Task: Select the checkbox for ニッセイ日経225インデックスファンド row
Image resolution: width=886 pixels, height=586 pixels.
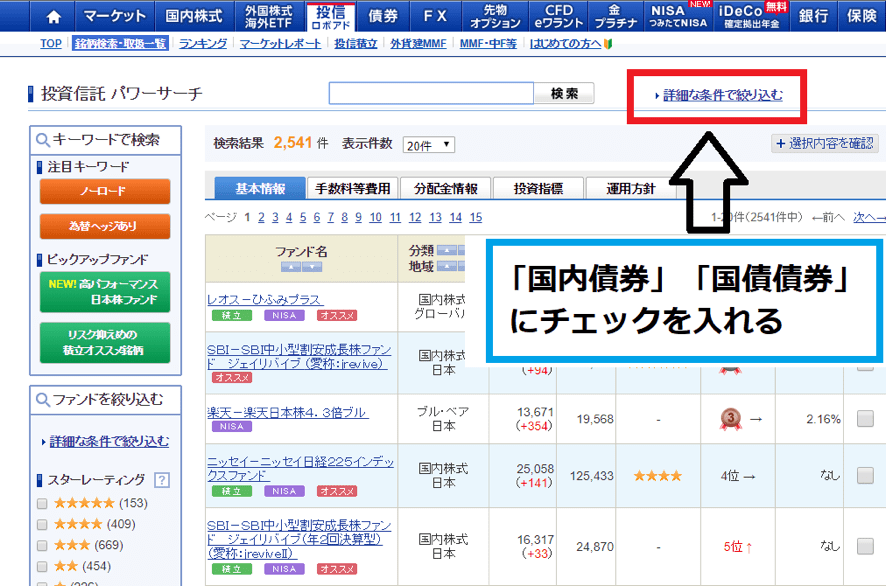Action: coord(865,476)
